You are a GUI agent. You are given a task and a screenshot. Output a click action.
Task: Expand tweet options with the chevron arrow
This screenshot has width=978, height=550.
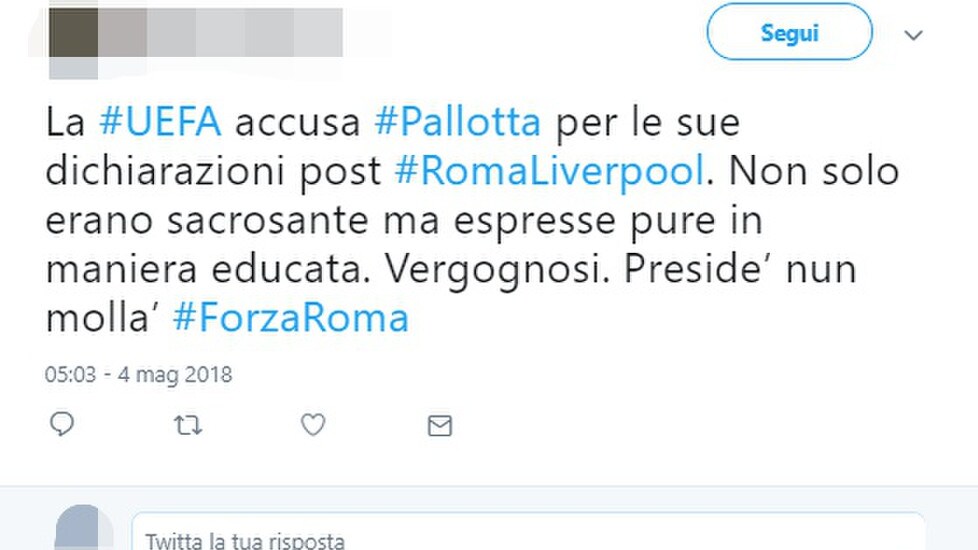pos(913,35)
